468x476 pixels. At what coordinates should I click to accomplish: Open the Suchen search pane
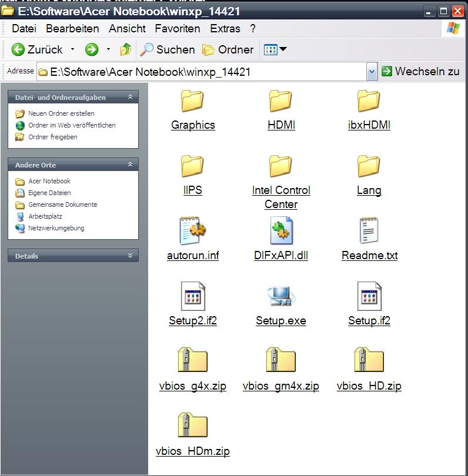168,49
